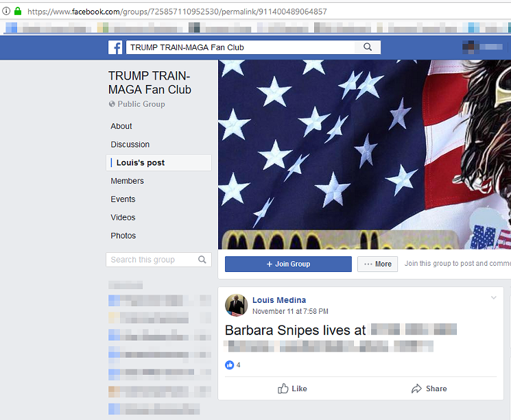511x420 pixels.
Task: Open Louis Medina's profile name link
Action: point(278,300)
